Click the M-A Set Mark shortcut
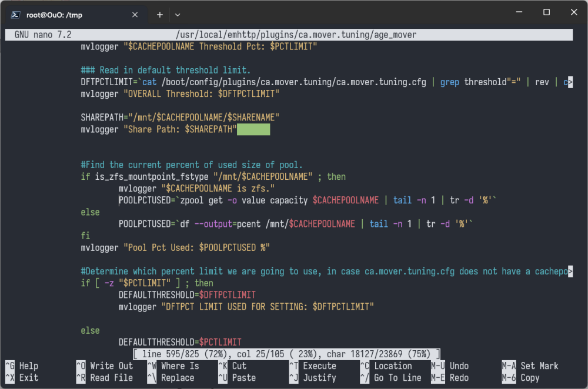This screenshot has width=588, height=389. tap(530, 365)
